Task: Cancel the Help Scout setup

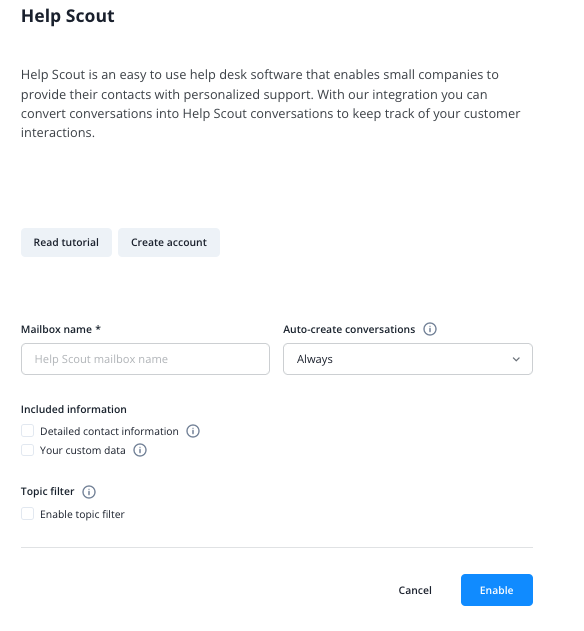Action: [x=415, y=590]
